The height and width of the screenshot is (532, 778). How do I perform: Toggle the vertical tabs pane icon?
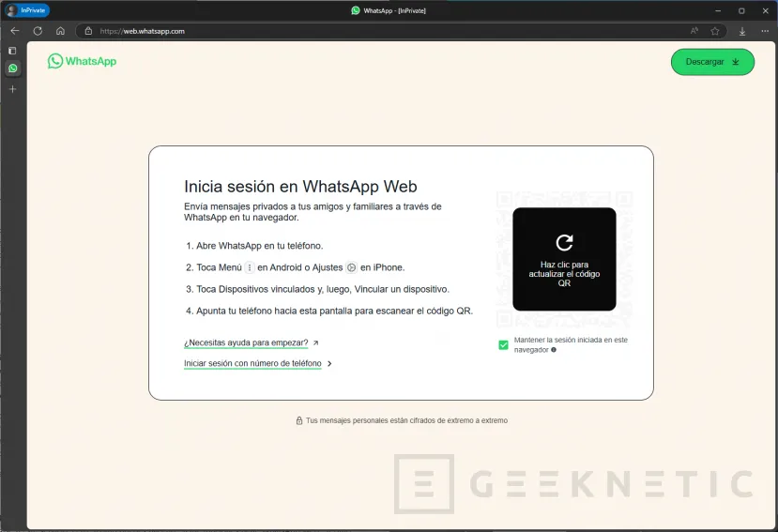[13, 51]
